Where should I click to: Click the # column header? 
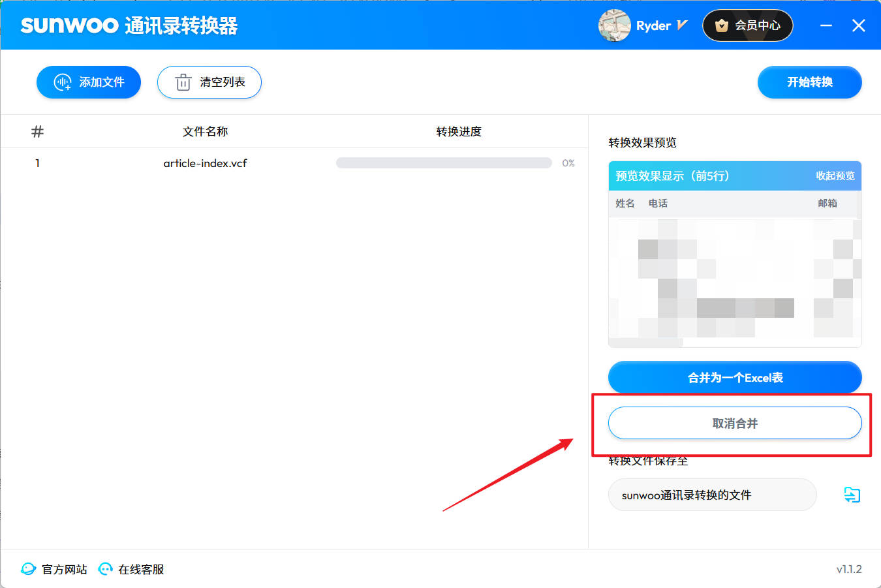tap(38, 132)
